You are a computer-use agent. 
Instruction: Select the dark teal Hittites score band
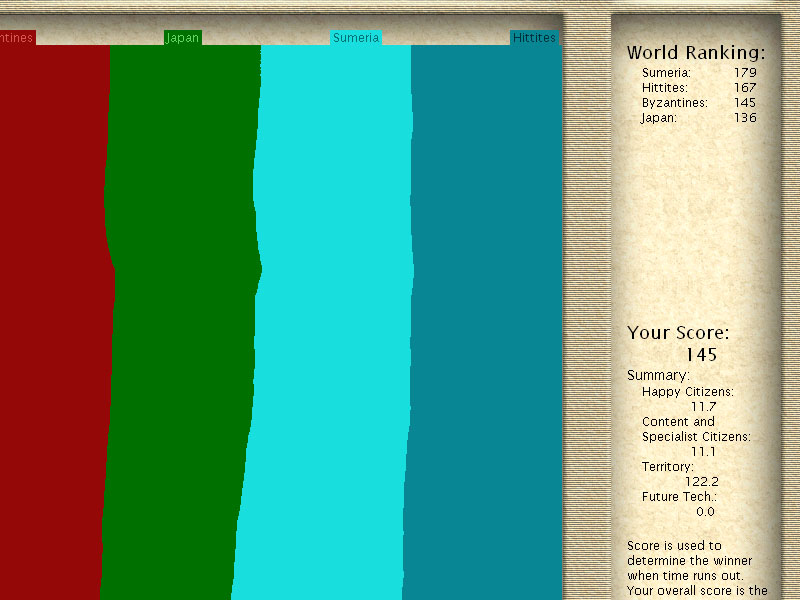point(485,320)
